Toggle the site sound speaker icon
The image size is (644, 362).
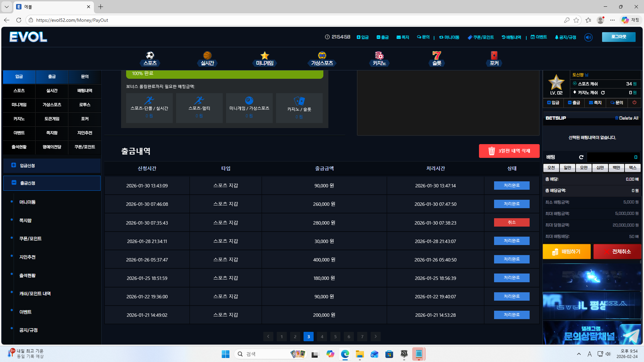tap(588, 37)
